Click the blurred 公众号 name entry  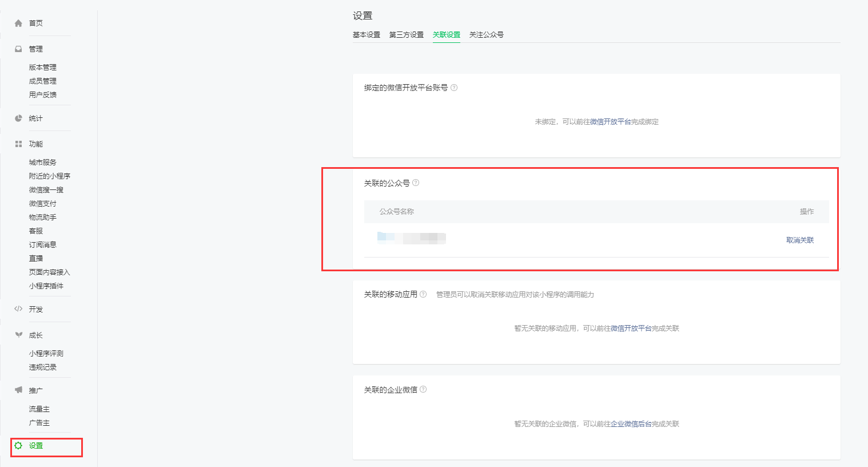(x=412, y=238)
